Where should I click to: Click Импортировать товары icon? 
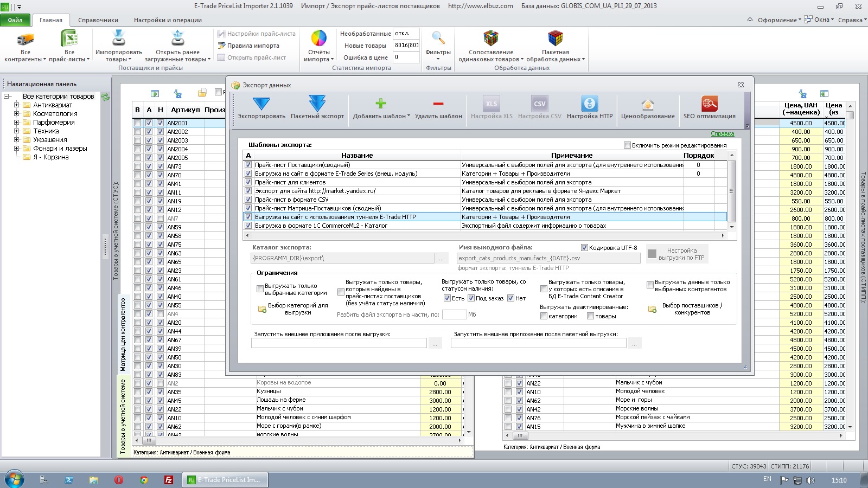119,38
